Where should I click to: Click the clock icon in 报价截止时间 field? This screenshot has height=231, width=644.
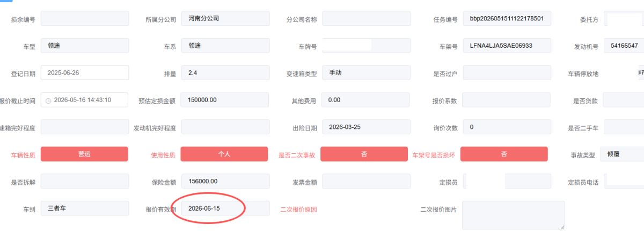(x=48, y=100)
